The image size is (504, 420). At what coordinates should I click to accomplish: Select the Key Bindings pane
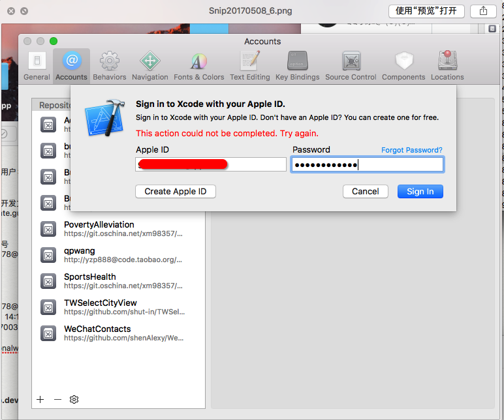pos(297,66)
